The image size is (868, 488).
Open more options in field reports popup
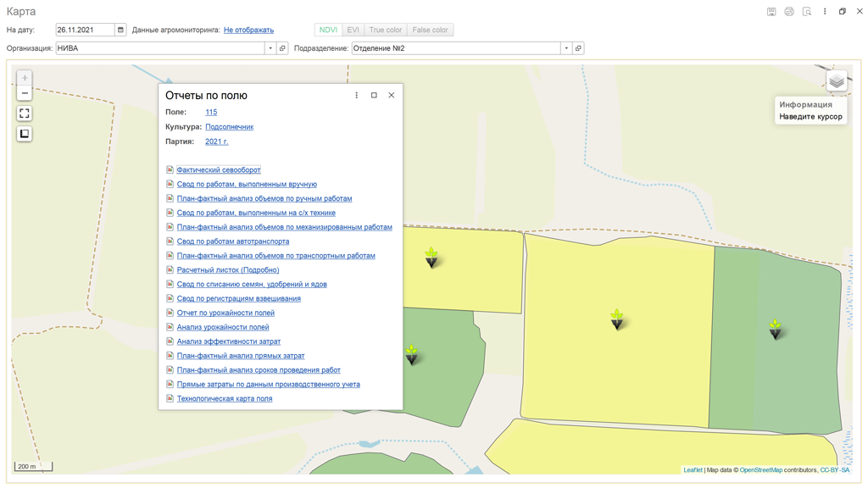point(356,96)
